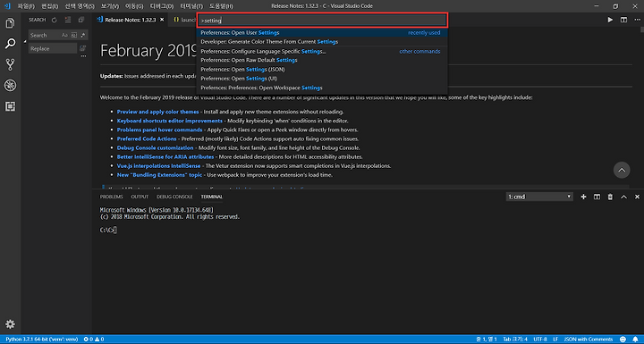This screenshot has width=644, height=344.
Task: Open the 파일(F) menu
Action: coord(26,6)
